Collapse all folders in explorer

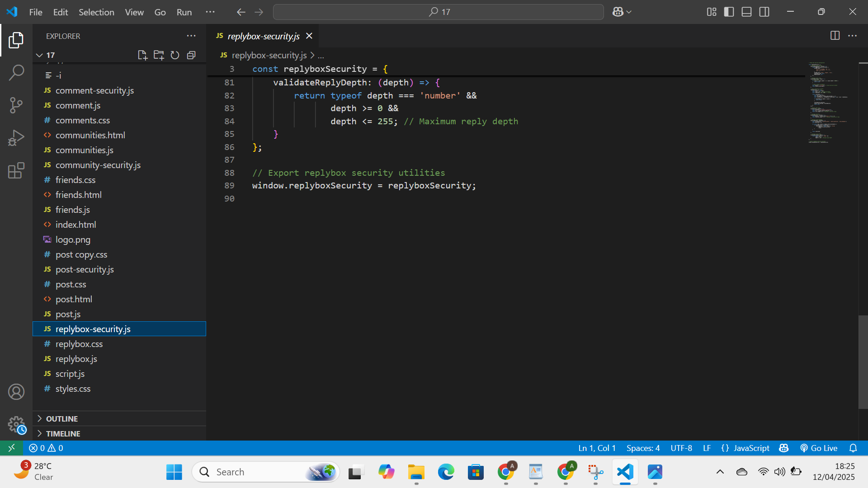coord(191,55)
